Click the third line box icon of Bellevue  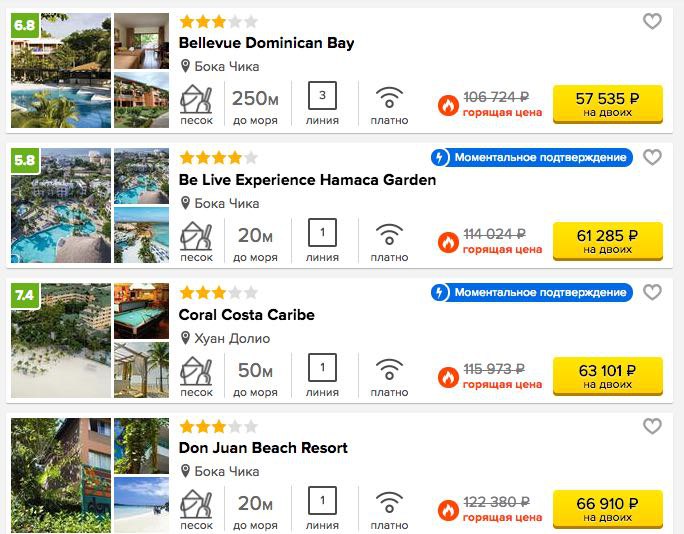(322, 95)
